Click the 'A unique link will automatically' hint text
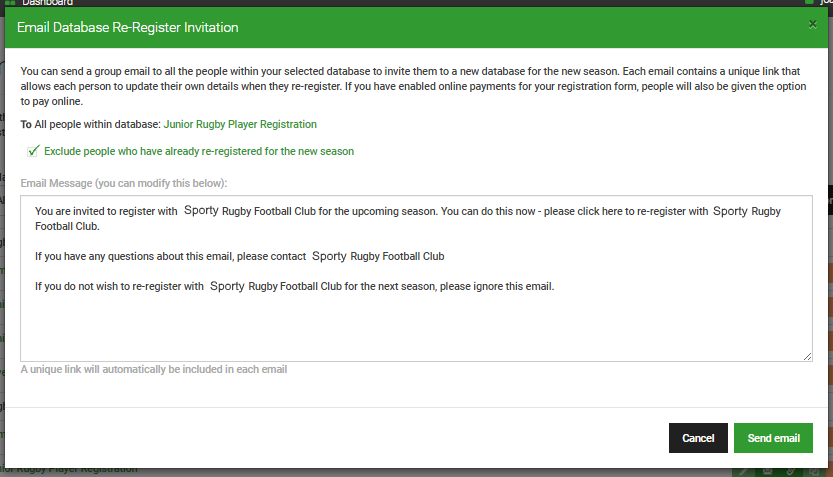This screenshot has height=477, width=833. [154, 369]
